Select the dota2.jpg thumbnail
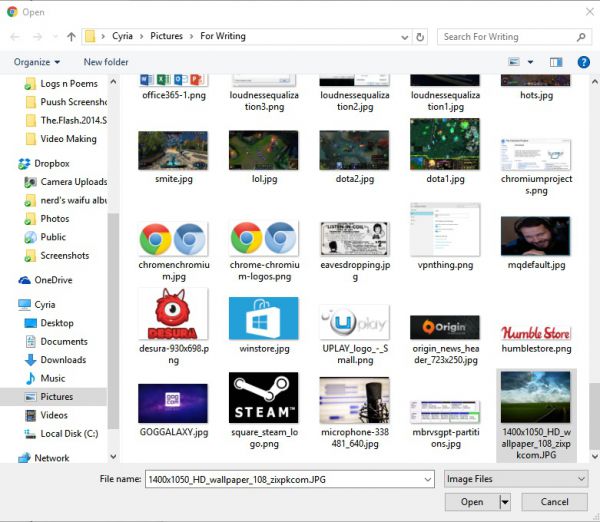The width and height of the screenshot is (600, 522). (x=354, y=150)
